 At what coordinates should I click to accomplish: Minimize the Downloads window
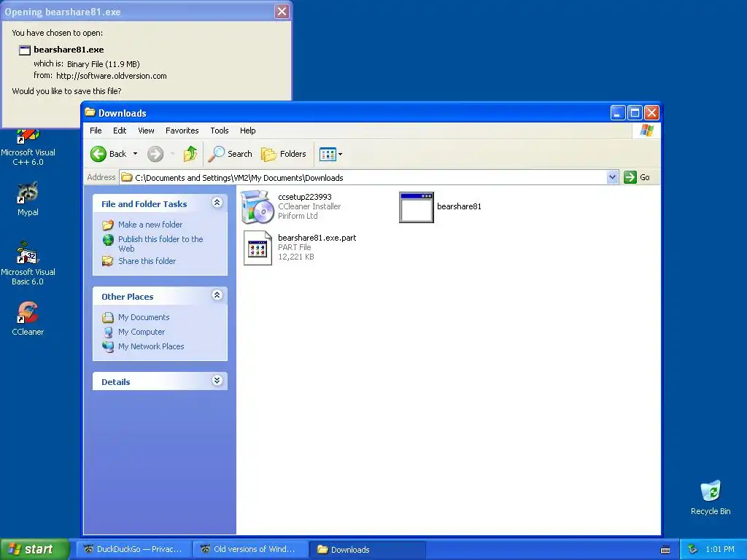click(x=617, y=113)
